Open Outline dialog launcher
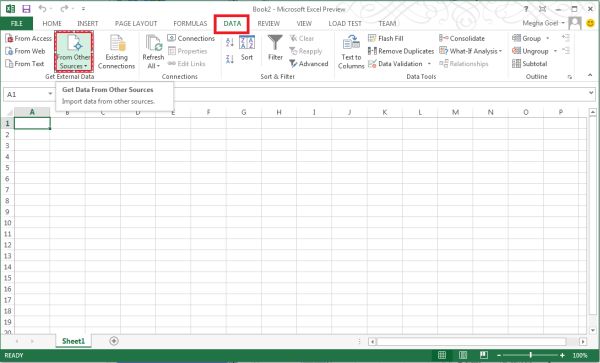Image resolution: width=600 pixels, height=363 pixels. coord(570,77)
